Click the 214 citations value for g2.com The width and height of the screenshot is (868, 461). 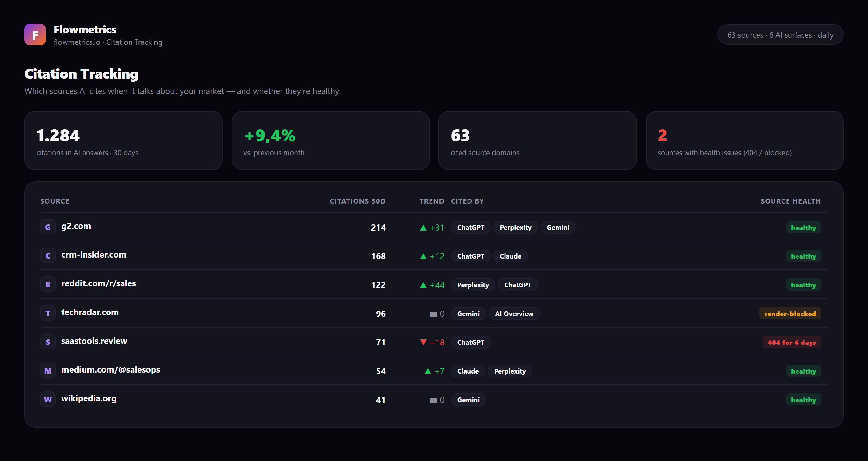click(x=378, y=227)
